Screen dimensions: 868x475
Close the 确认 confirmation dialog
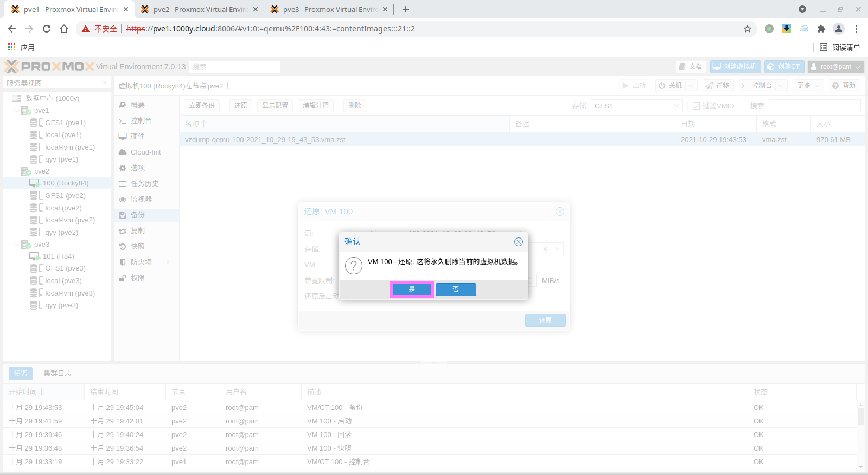[518, 242]
